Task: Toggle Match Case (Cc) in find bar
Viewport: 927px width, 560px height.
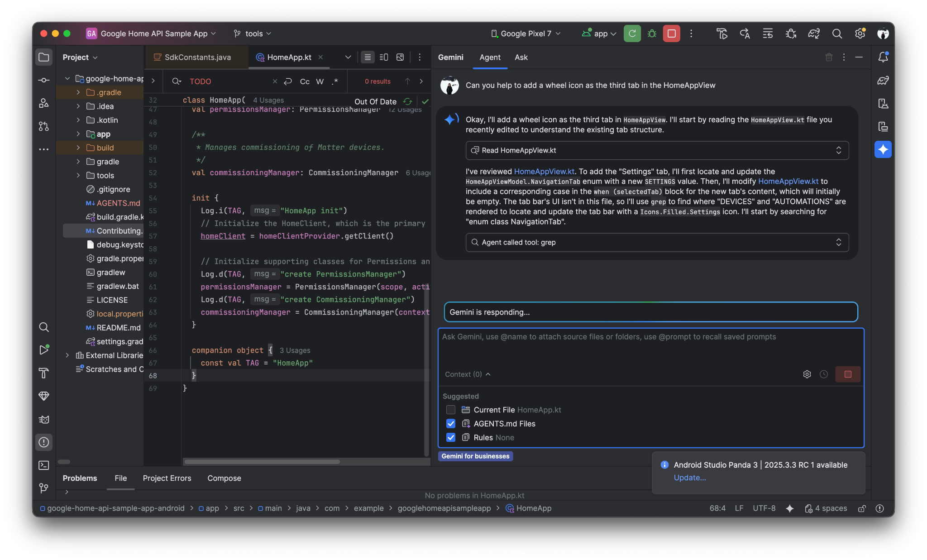Action: (x=305, y=81)
